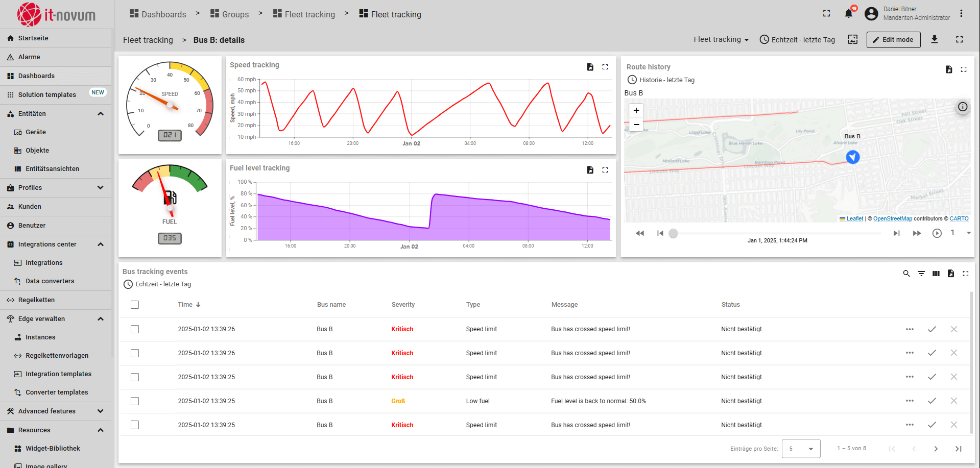The image size is (980, 468).
Task: Collapse the Entitäten sidebar section
Action: click(101, 114)
